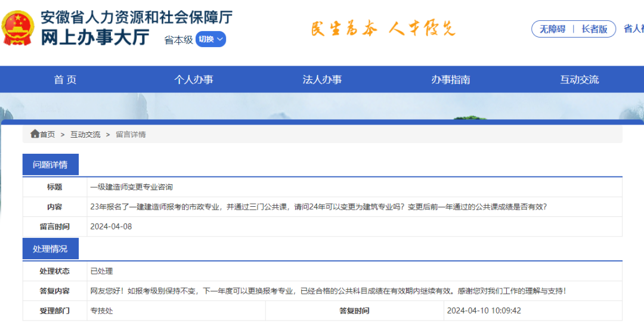
Task: Select the 问题详情 section tab
Action: 51,164
